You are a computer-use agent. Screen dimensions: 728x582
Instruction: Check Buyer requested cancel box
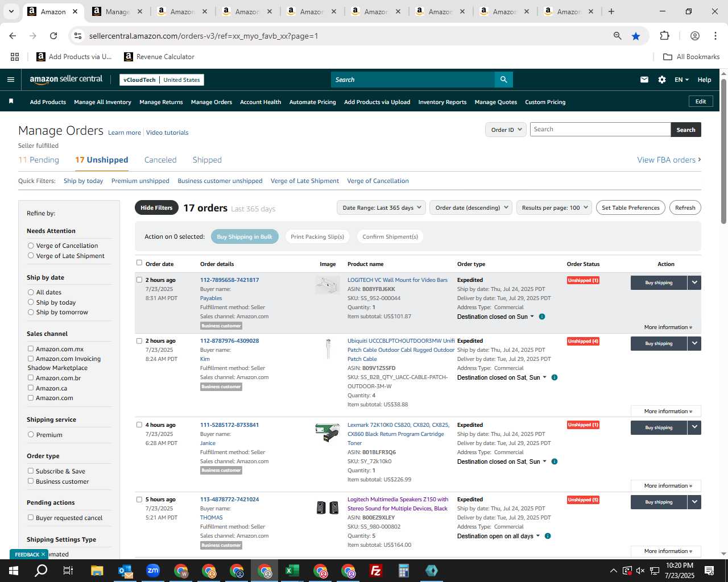pyautogui.click(x=31, y=518)
